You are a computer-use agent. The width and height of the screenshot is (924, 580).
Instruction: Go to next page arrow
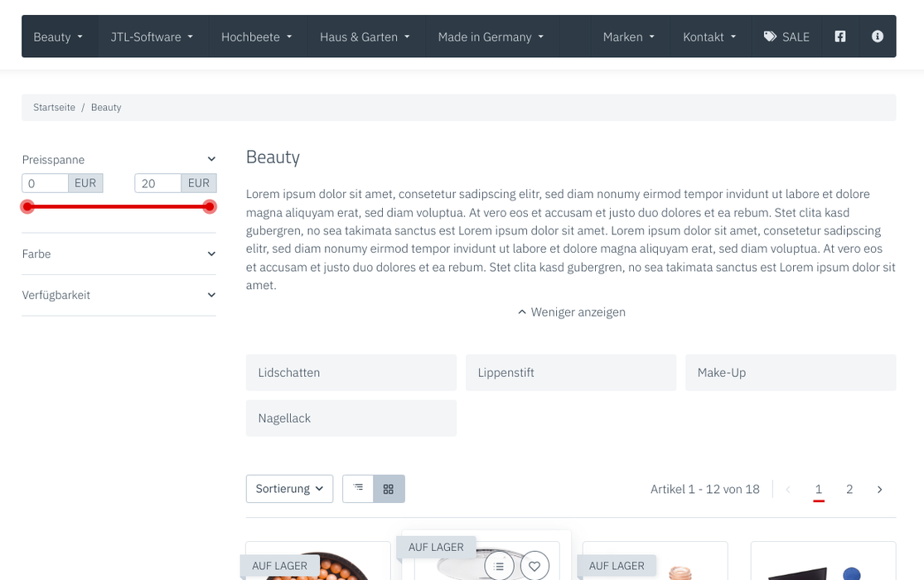click(880, 489)
